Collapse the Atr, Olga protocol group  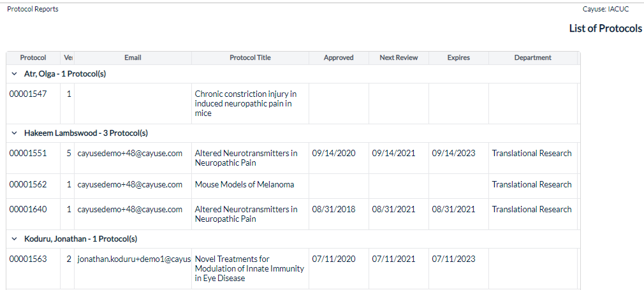[15, 75]
